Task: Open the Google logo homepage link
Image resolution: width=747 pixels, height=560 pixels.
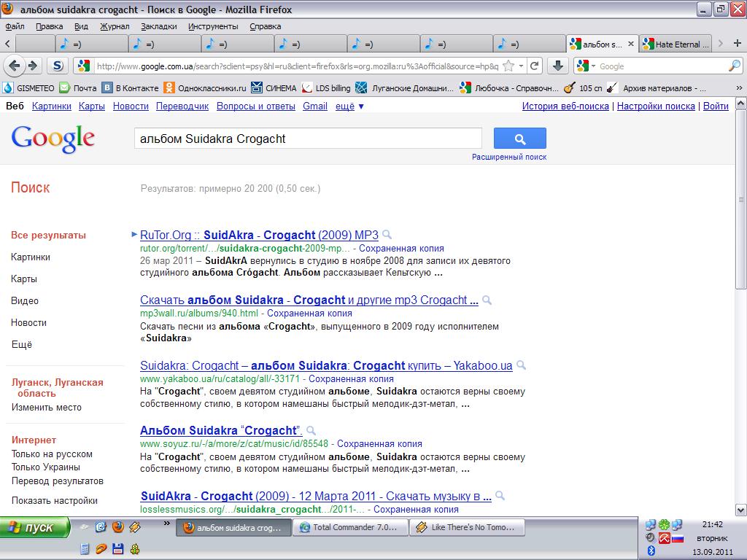Action: tap(53, 139)
